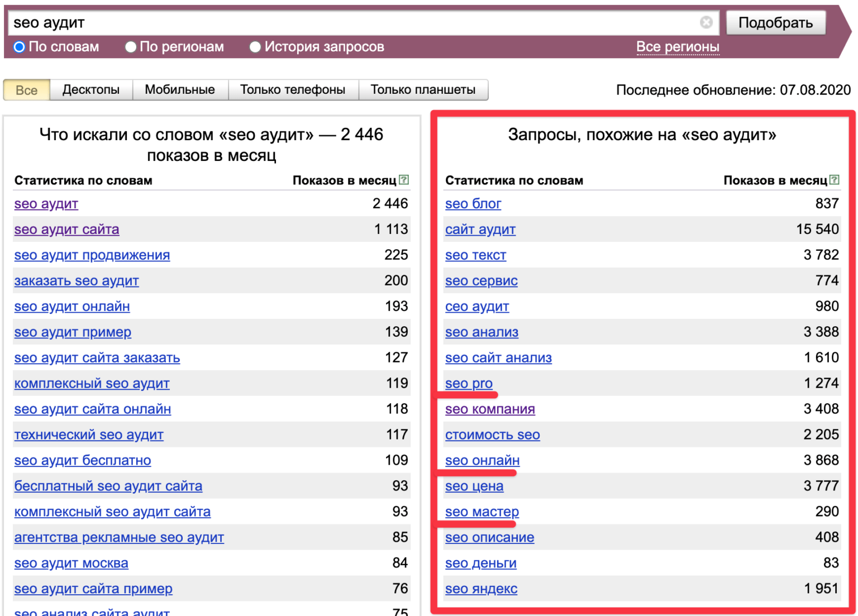This screenshot has width=858, height=616.
Task: Select the 'По регионам' radio button
Action: (x=131, y=47)
